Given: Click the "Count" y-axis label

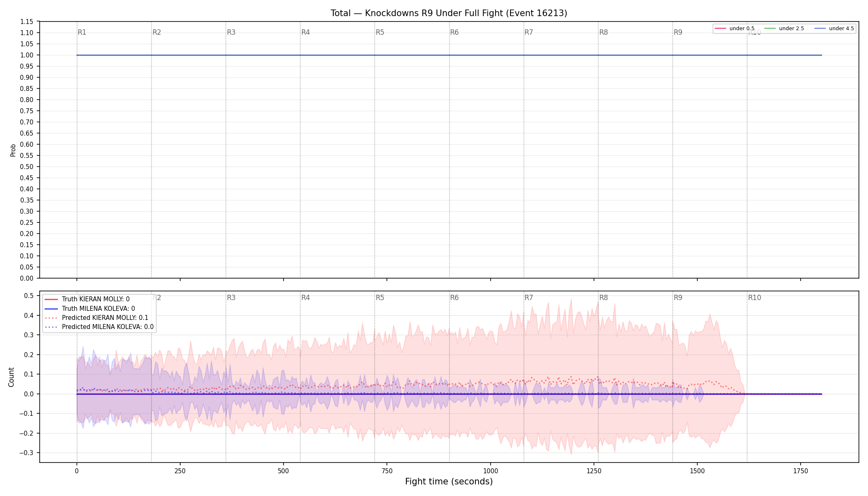Looking at the screenshot, I should pos(11,377).
